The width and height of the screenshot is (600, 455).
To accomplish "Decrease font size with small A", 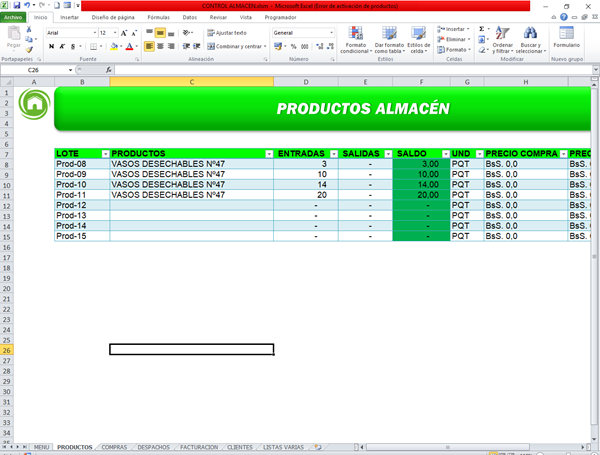I will coord(134,33).
